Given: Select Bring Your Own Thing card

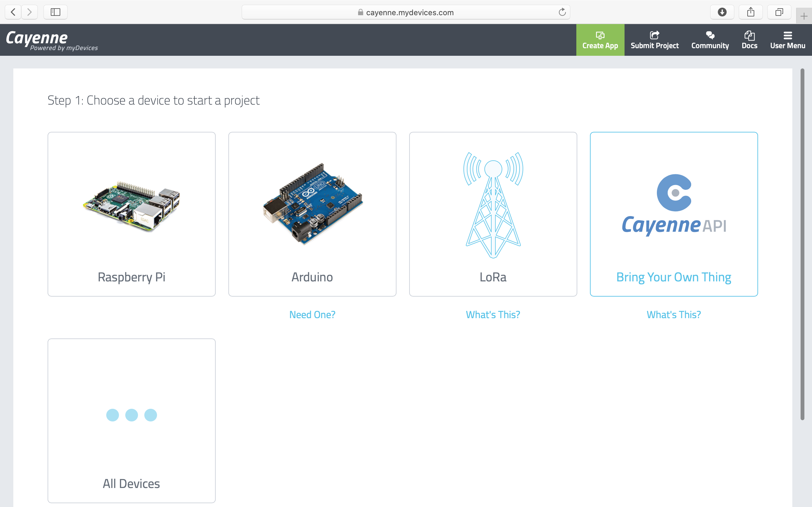Looking at the screenshot, I should tap(673, 214).
